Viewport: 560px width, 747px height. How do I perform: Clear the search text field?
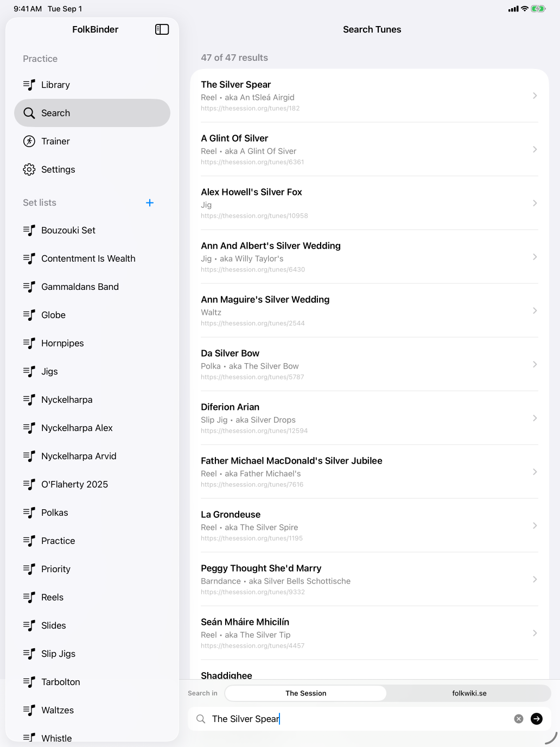pos(519,719)
